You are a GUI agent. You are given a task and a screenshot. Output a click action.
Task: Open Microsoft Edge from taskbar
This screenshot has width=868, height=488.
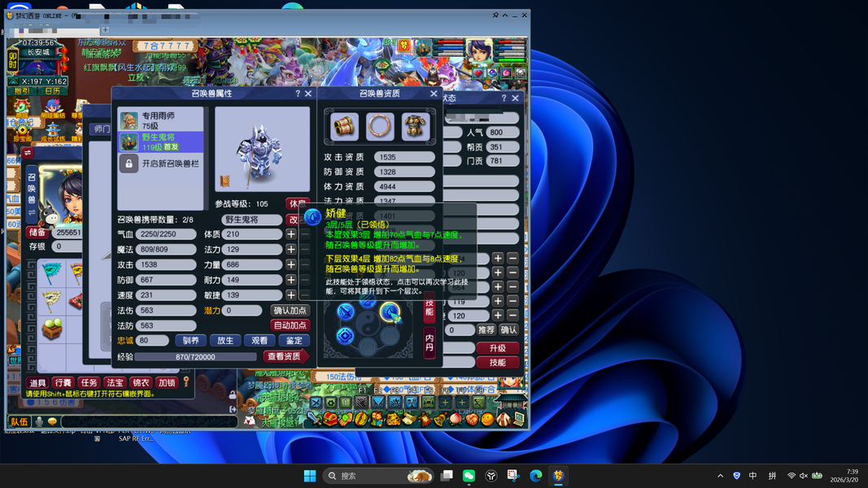point(536,476)
